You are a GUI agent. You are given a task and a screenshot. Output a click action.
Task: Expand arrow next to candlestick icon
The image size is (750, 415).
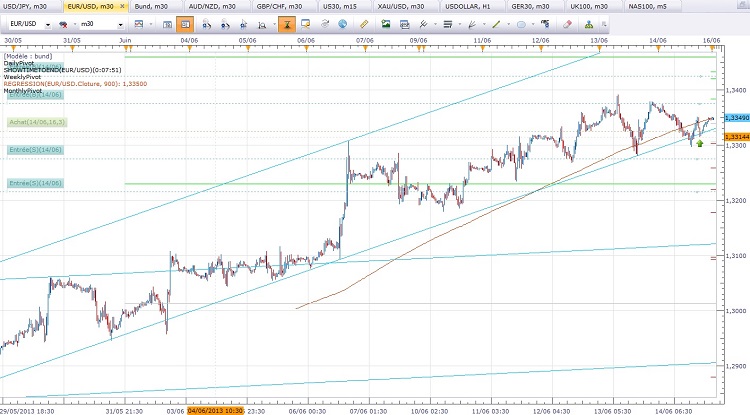click(x=75, y=24)
